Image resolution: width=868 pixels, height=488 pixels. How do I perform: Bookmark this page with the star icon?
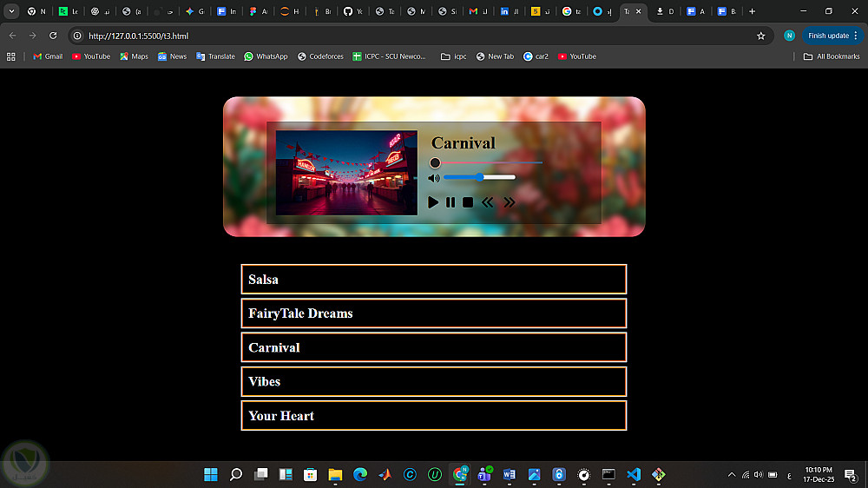761,36
